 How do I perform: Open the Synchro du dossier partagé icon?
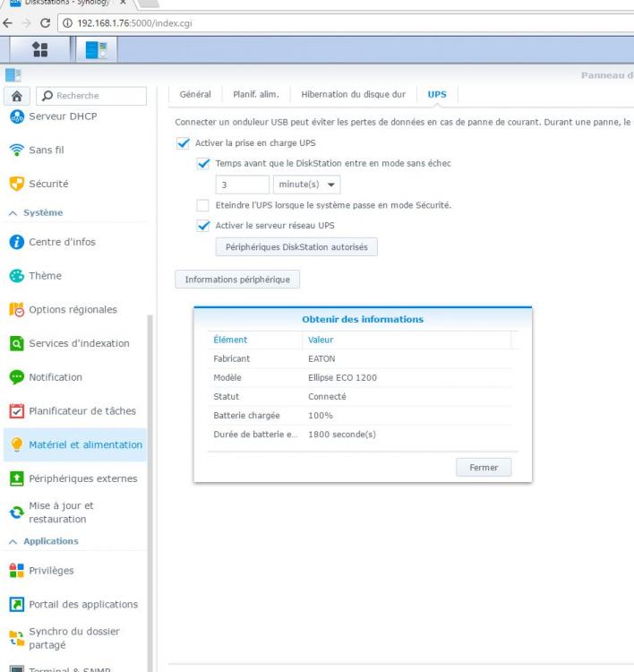[x=17, y=638]
